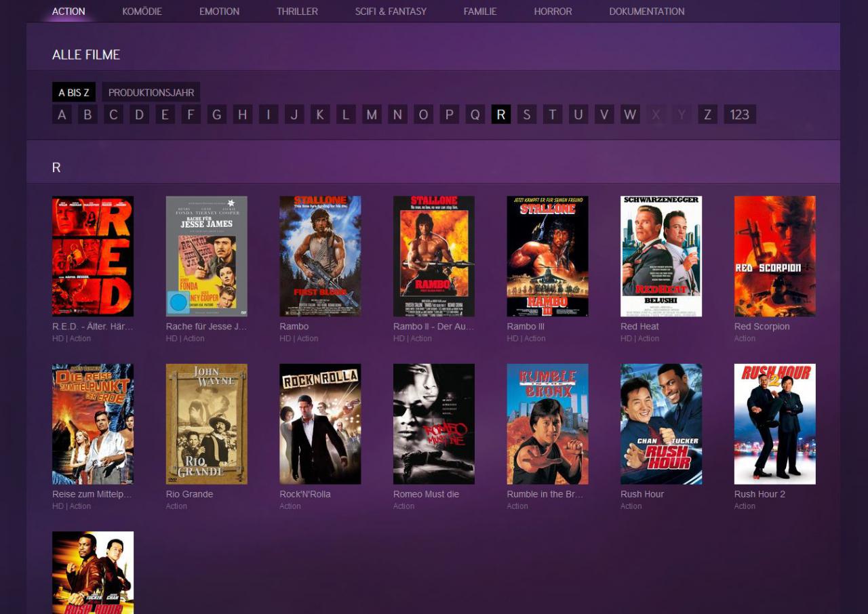
Task: Filter movies by letter M
Action: pyautogui.click(x=372, y=115)
